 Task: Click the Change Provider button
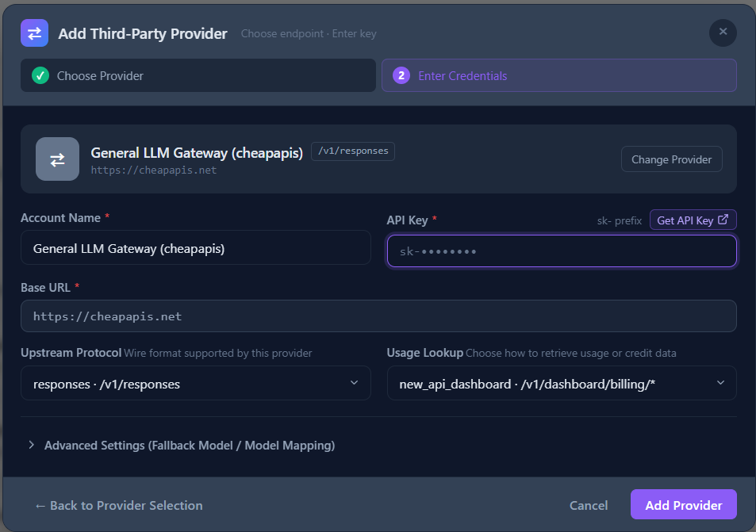(x=672, y=159)
